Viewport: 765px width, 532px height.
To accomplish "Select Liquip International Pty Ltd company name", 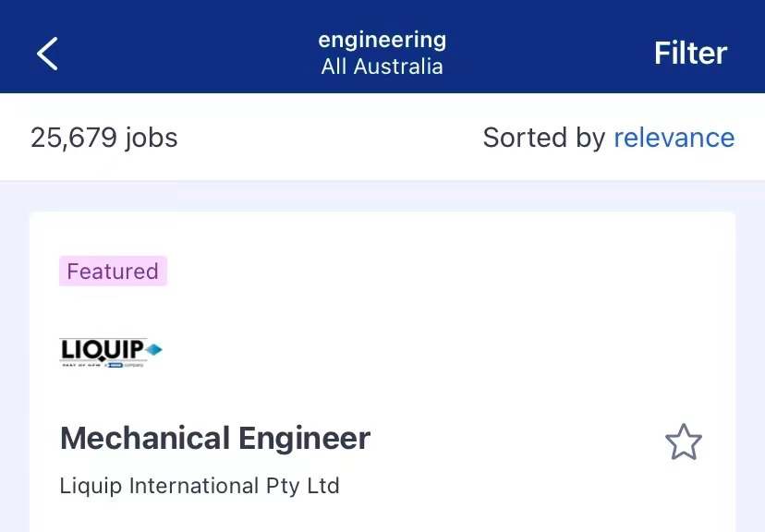I will point(200,486).
